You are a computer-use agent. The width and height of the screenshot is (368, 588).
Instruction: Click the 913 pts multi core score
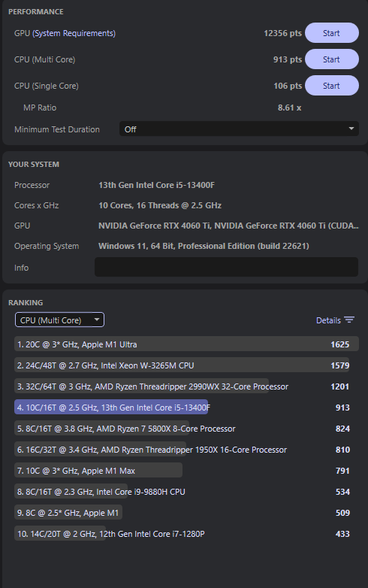click(x=288, y=59)
